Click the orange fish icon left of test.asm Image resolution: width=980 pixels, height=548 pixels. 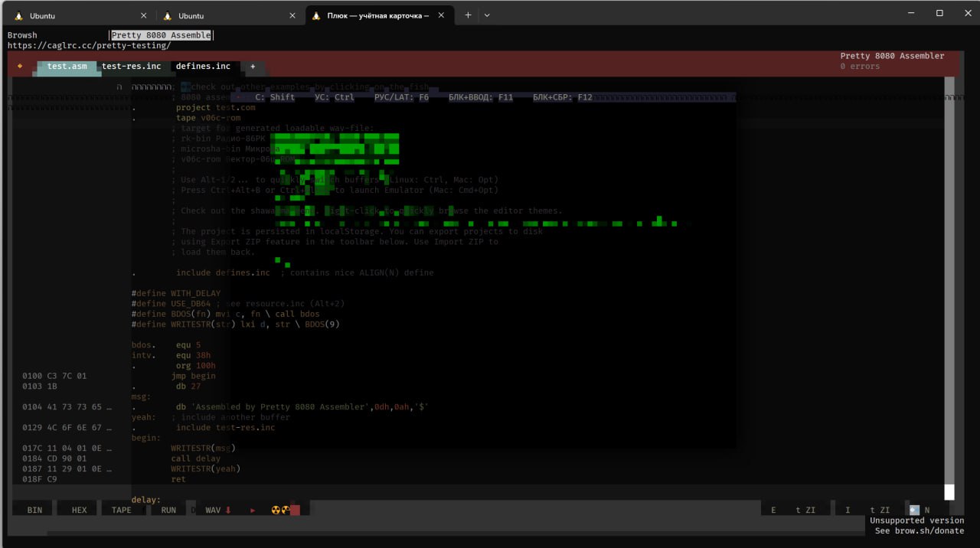pos(20,67)
